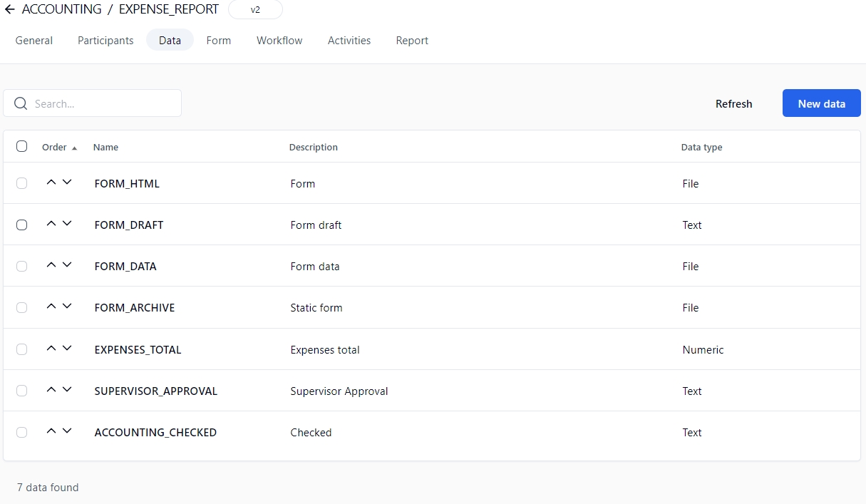Switch to the Workflow tab

[279, 41]
